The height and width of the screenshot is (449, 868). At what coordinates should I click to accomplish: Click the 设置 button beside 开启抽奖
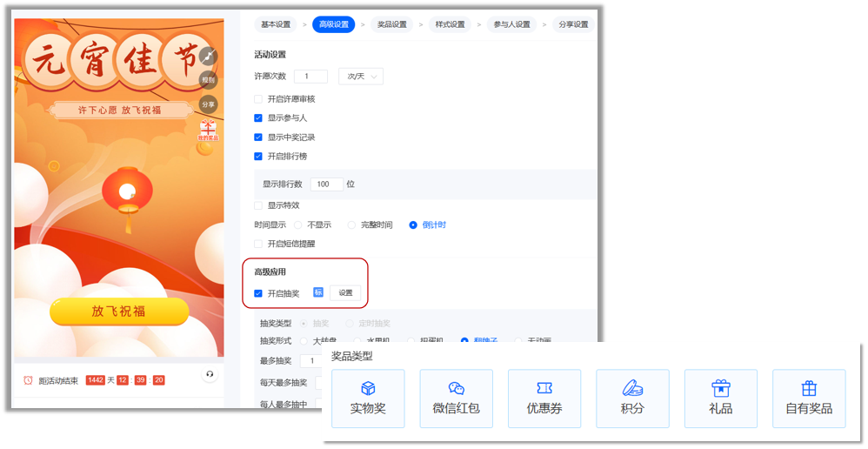(x=345, y=293)
